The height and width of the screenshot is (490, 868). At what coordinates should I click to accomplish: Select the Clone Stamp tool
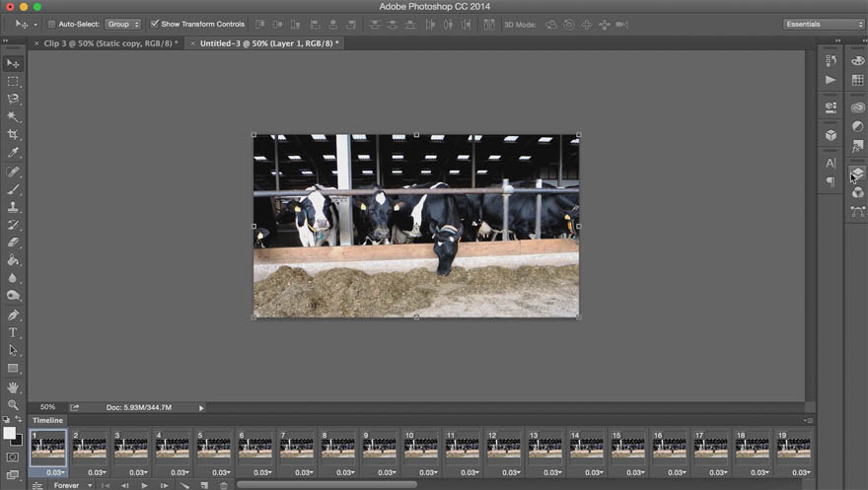pos(13,207)
